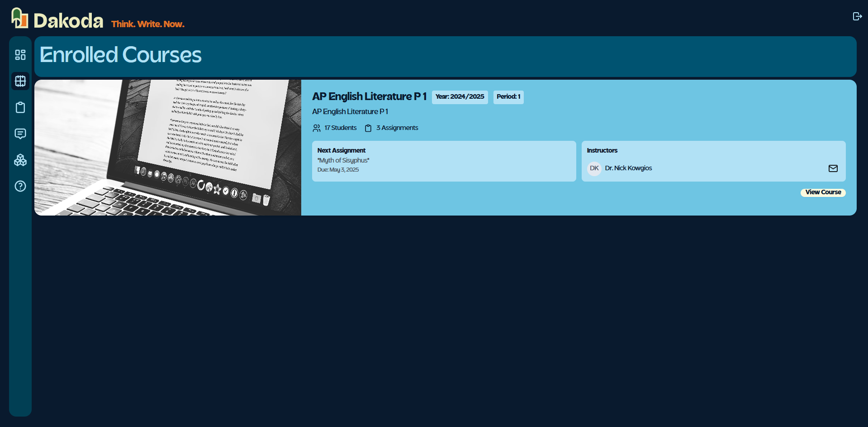
Task: Click the Period: 1 badge
Action: (508, 97)
